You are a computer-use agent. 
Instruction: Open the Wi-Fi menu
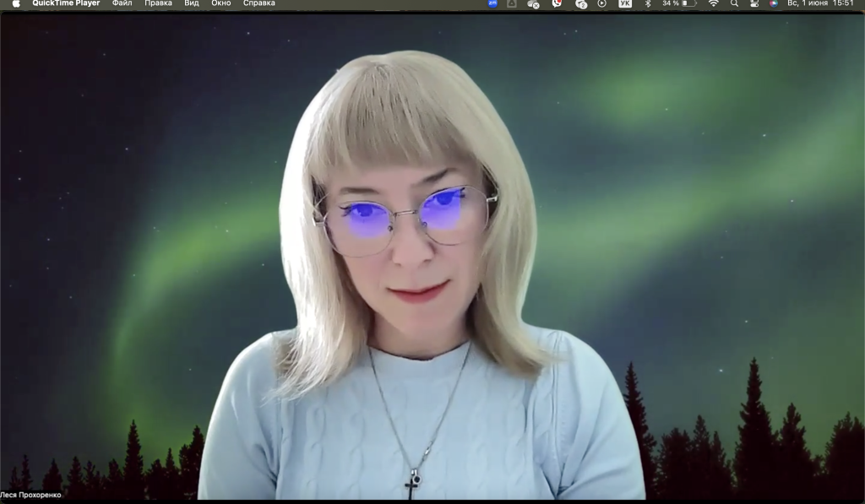point(713,3)
